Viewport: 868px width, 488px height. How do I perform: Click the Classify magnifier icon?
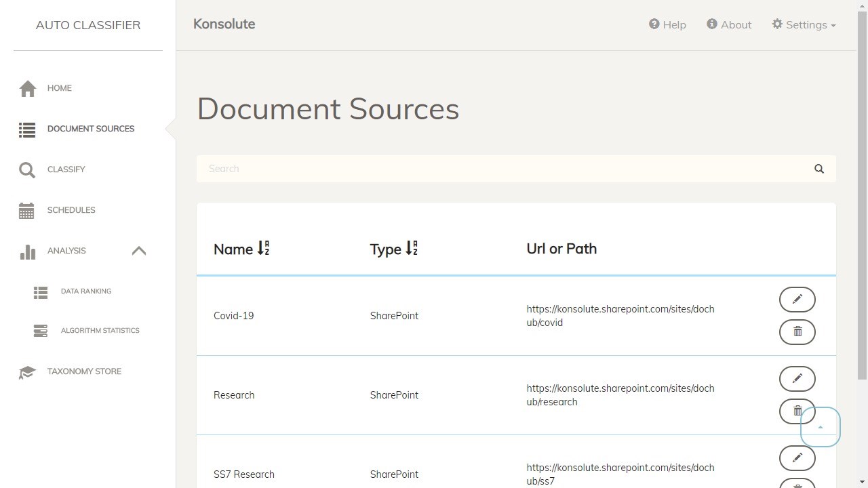[27, 170]
